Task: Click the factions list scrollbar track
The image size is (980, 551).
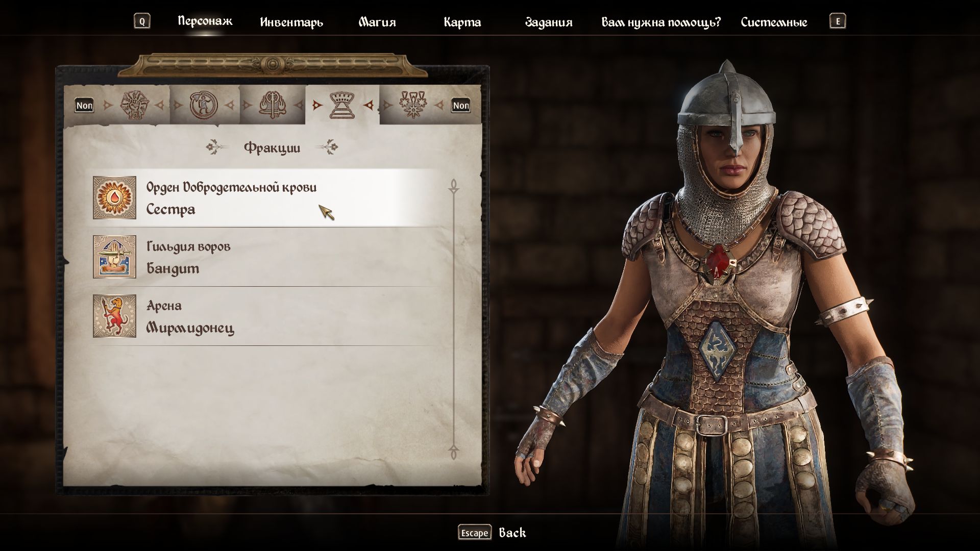Action: (453, 319)
